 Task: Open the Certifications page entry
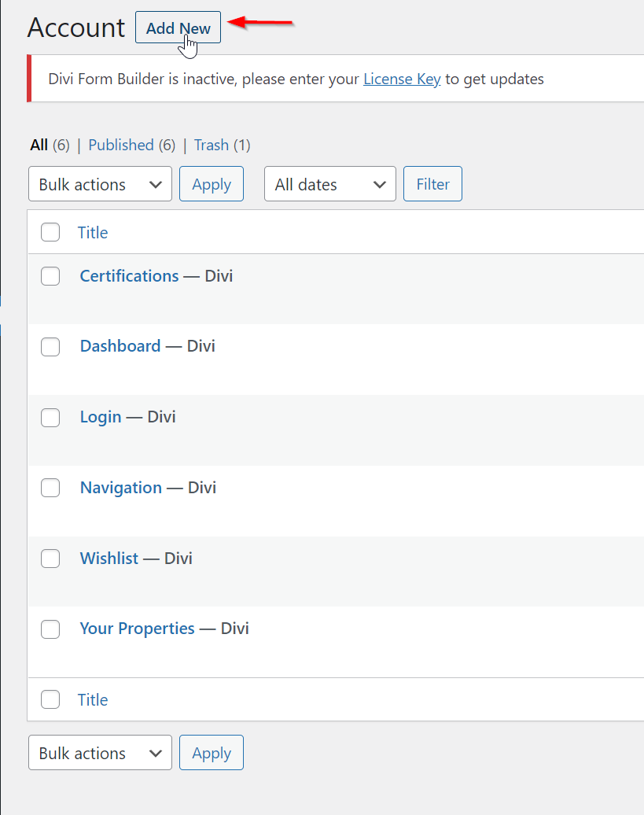tap(129, 276)
